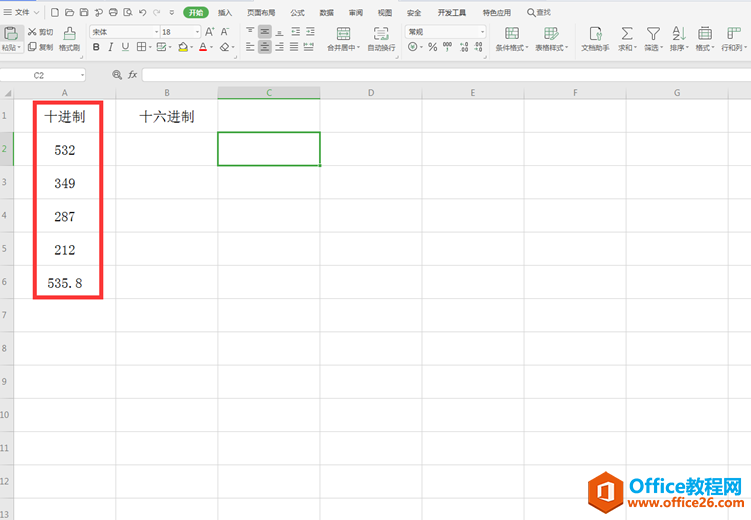Click the Insert Function fx icon
Image resolution: width=751 pixels, height=520 pixels.
click(x=133, y=75)
